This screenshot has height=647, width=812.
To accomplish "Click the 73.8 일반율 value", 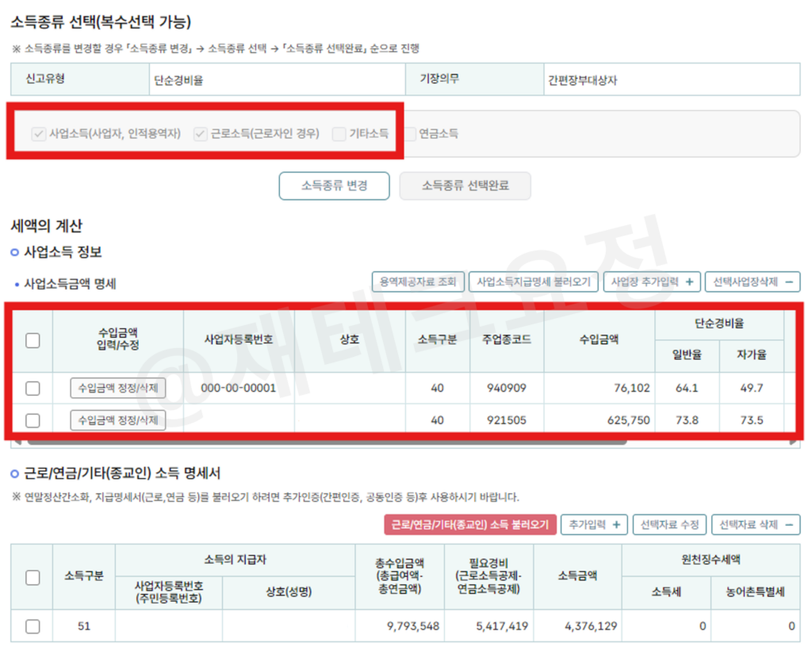I will point(687,420).
